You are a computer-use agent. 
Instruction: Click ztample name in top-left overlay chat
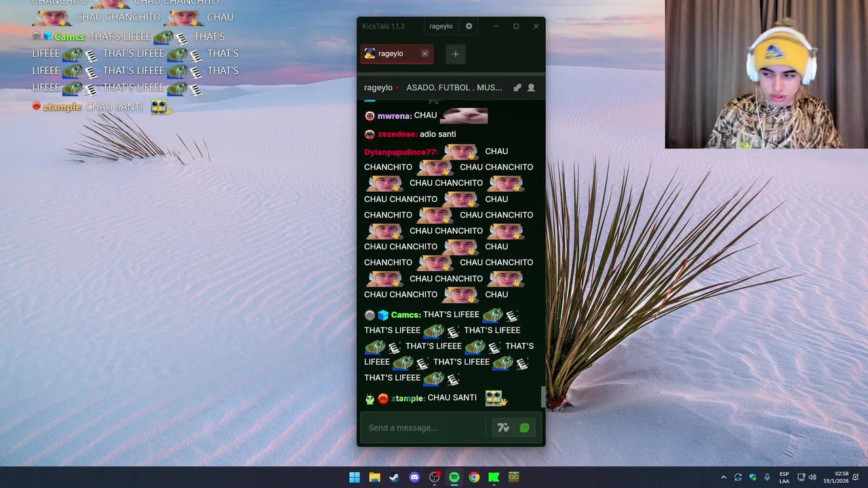pyautogui.click(x=62, y=107)
